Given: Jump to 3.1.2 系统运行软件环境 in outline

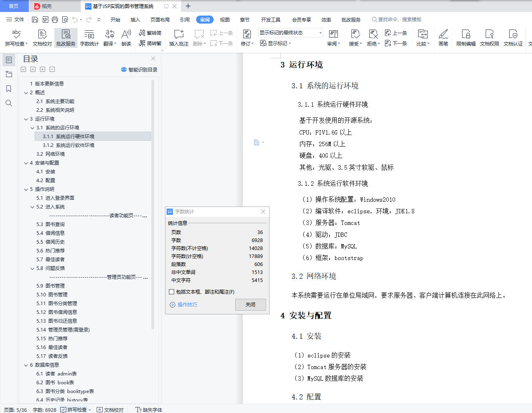Looking at the screenshot, I should pos(68,145).
